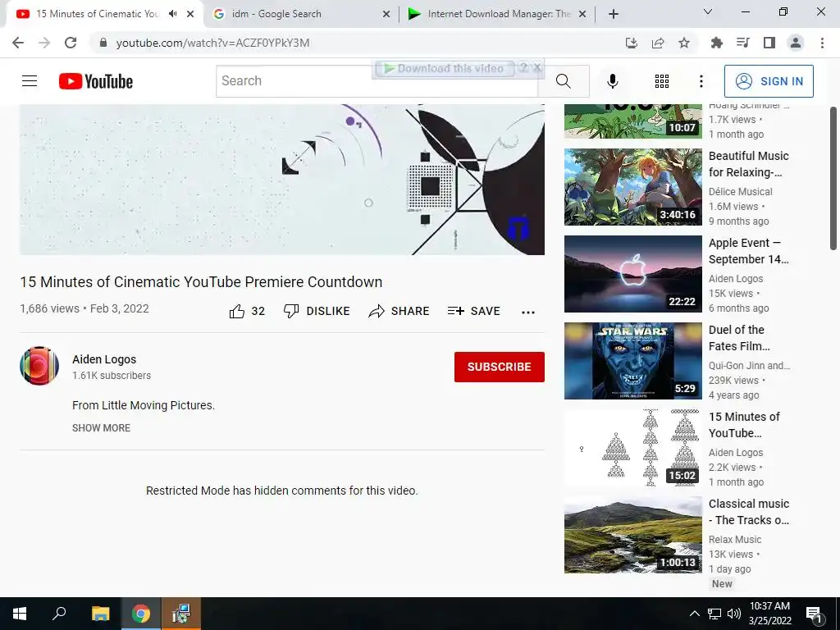Click IDM Download this video button
Image resolution: width=840 pixels, height=630 pixels.
click(444, 68)
